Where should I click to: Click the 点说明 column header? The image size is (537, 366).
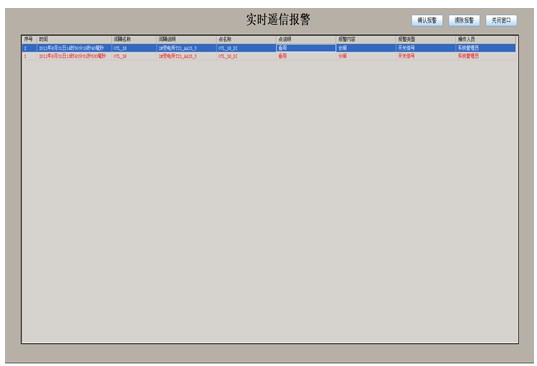(x=306, y=39)
